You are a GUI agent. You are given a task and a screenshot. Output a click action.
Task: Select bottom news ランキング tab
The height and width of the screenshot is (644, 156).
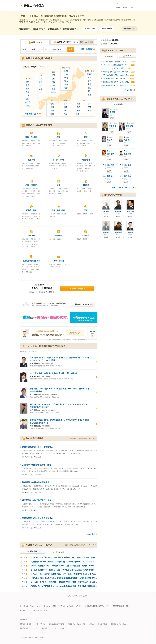coord(58,552)
